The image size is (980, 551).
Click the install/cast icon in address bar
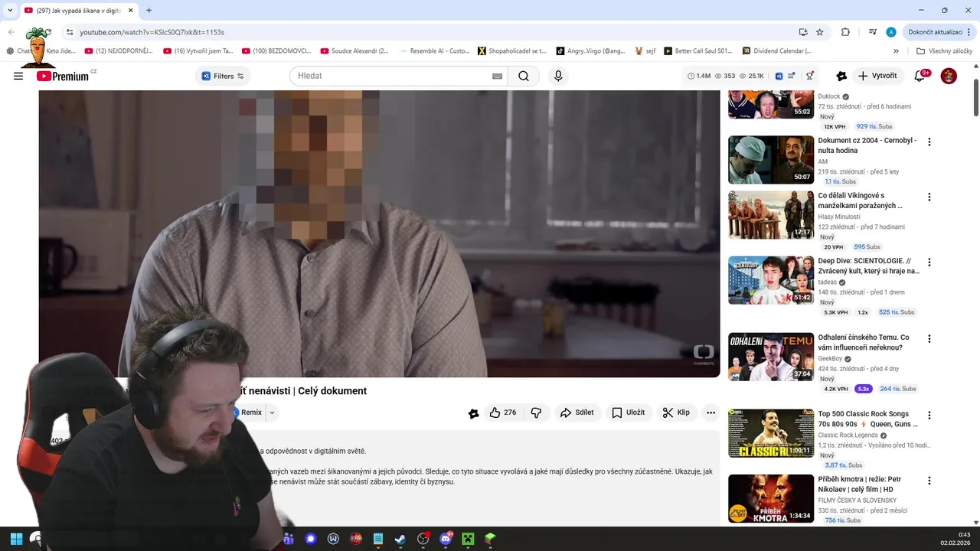pos(802,32)
